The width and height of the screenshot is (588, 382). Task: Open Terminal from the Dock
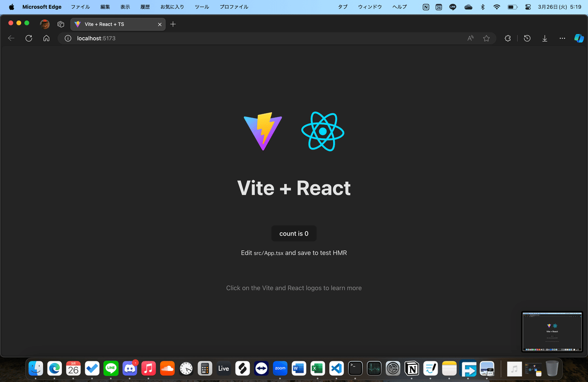click(x=355, y=368)
